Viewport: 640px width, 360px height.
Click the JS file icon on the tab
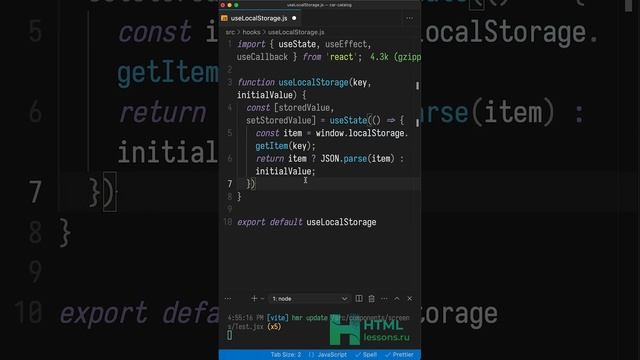coord(224,18)
